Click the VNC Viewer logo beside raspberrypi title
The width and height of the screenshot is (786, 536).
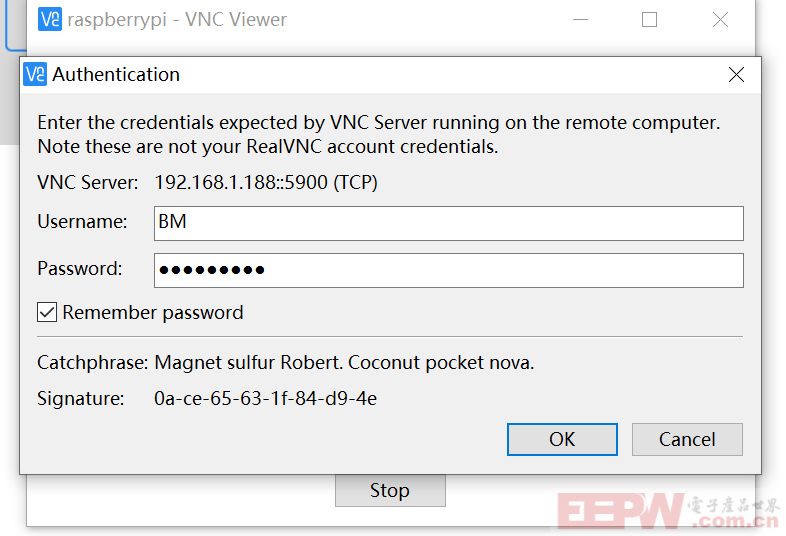50,19
